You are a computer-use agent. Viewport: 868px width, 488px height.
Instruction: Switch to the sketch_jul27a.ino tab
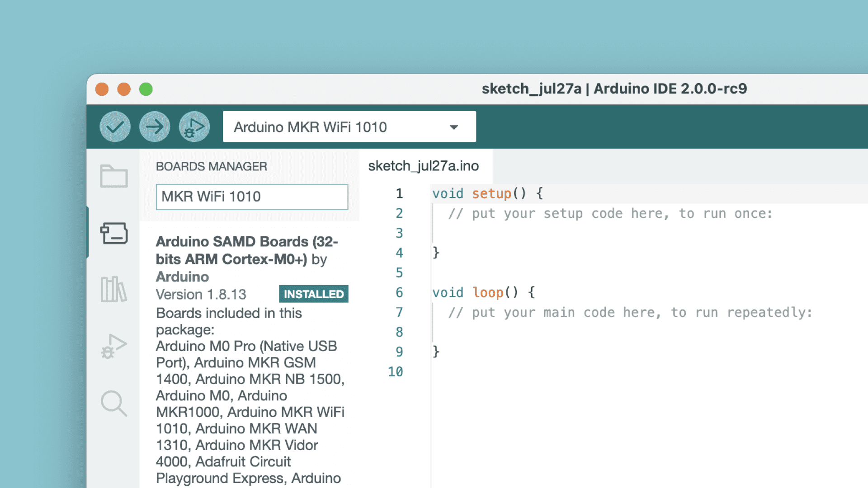[423, 166]
